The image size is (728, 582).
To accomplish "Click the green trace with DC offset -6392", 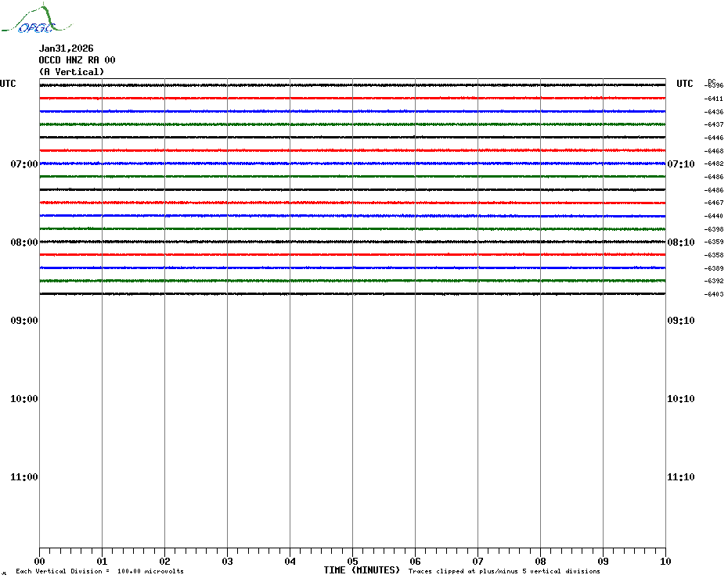I will click(352, 281).
